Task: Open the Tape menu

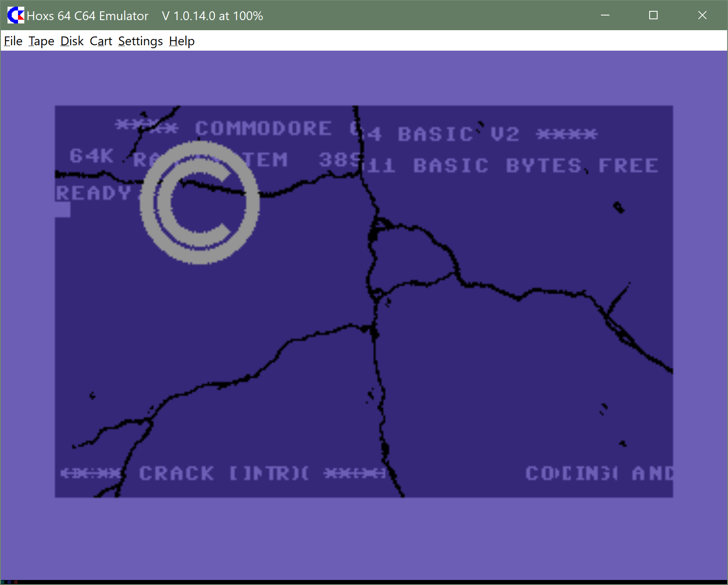Action: coord(41,41)
